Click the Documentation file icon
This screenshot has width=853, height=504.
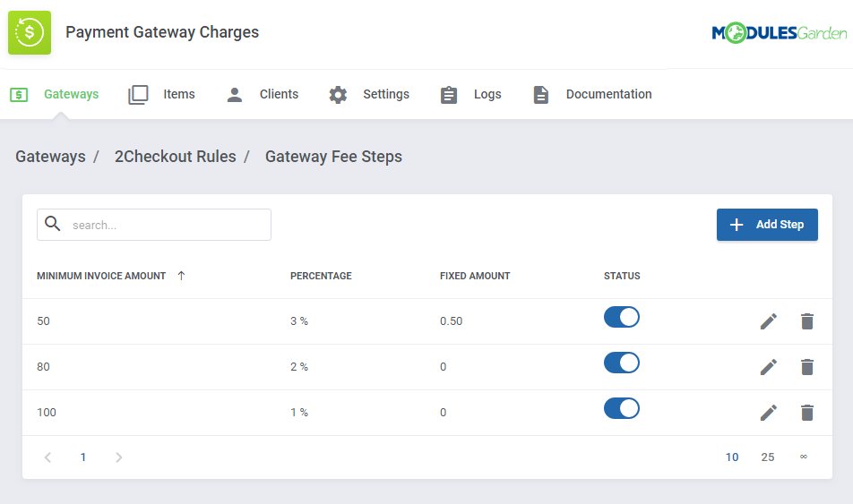tap(541, 95)
